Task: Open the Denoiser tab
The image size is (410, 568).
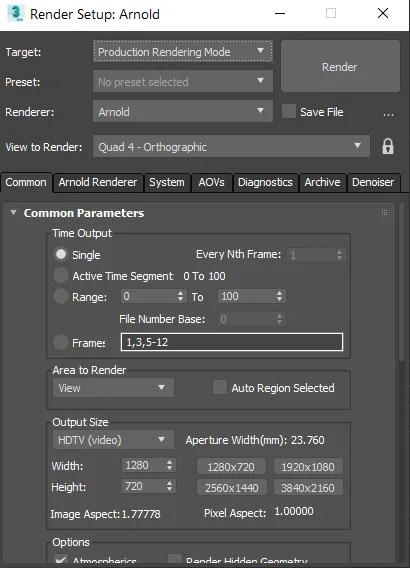Action: click(x=373, y=182)
